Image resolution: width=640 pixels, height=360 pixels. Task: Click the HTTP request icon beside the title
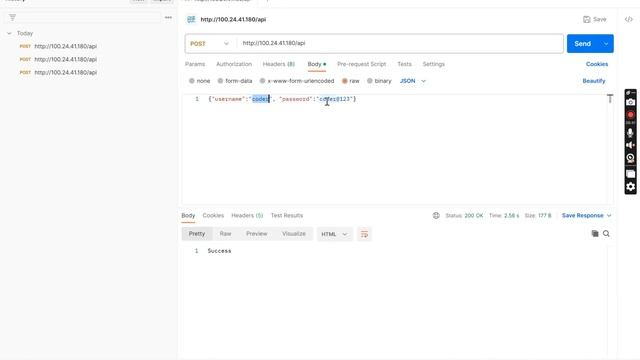[x=191, y=19]
